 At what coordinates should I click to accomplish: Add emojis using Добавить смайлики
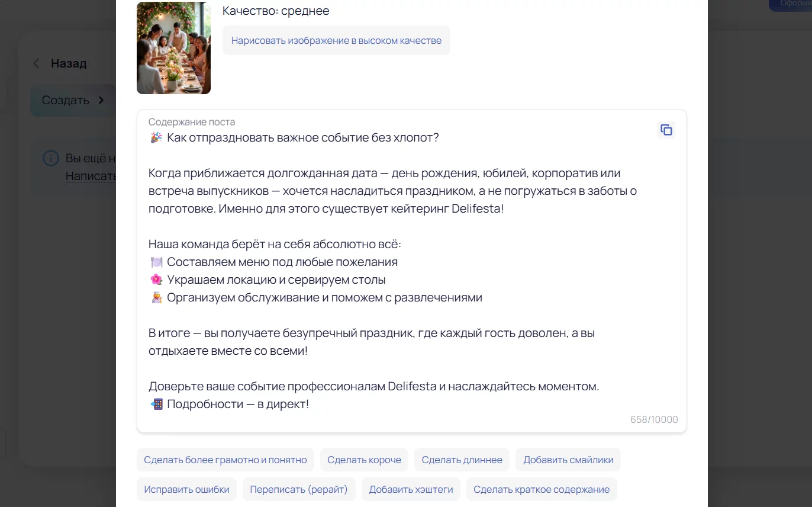coord(568,460)
